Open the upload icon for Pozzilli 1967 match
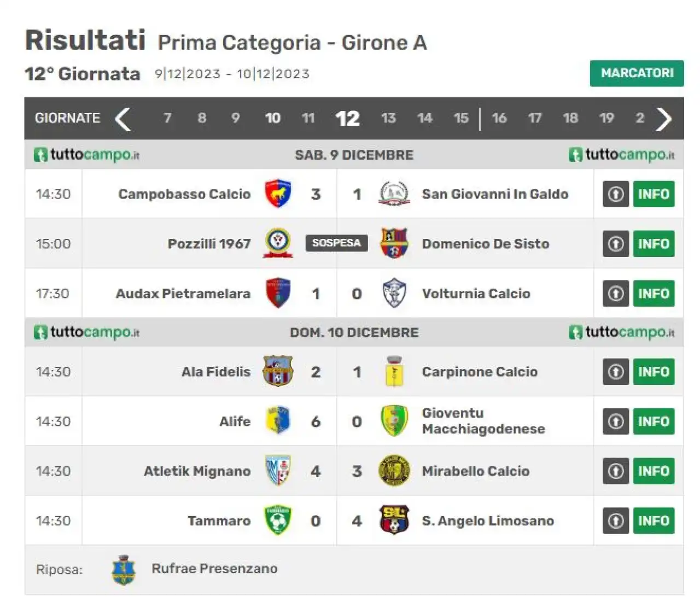The image size is (700, 609). [616, 244]
